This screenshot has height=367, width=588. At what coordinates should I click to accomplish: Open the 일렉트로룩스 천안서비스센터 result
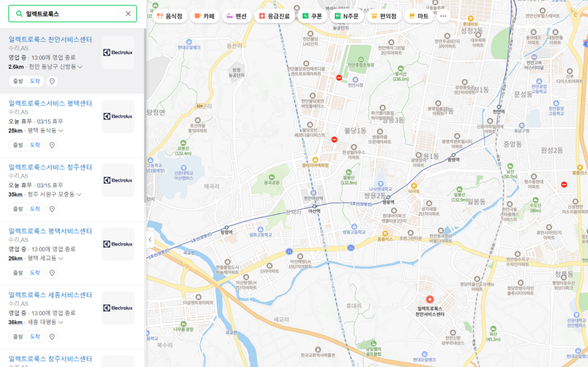51,40
